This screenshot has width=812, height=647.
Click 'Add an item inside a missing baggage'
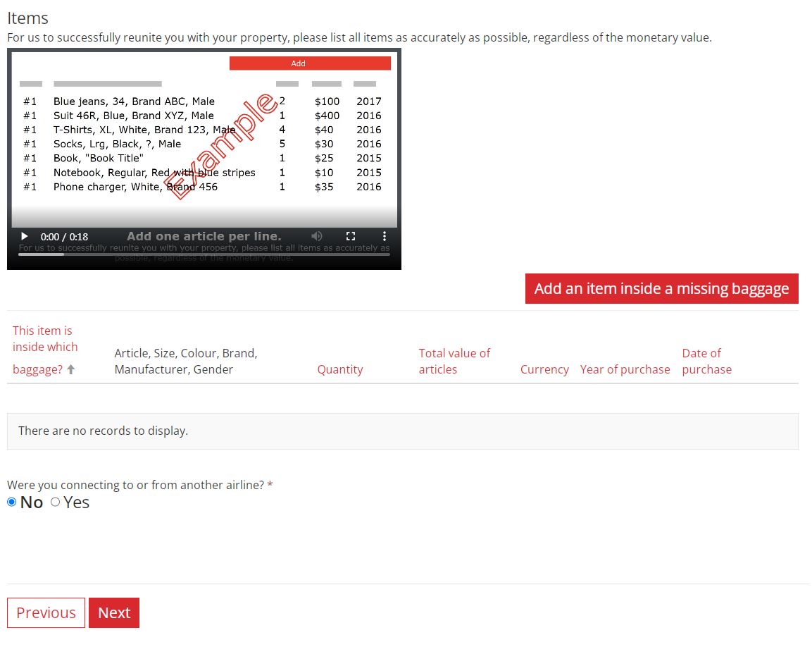[661, 289]
